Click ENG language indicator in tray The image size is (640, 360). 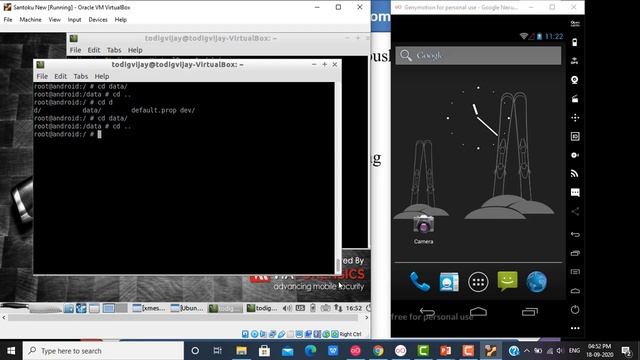574,351
